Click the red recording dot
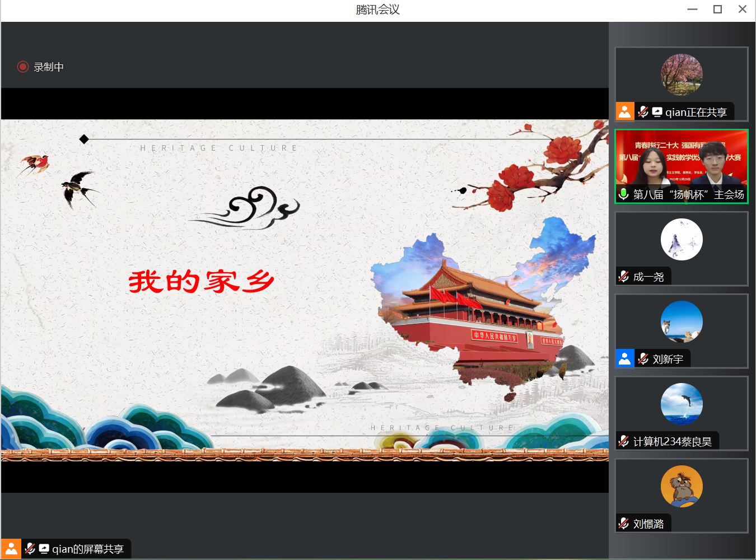 23,67
